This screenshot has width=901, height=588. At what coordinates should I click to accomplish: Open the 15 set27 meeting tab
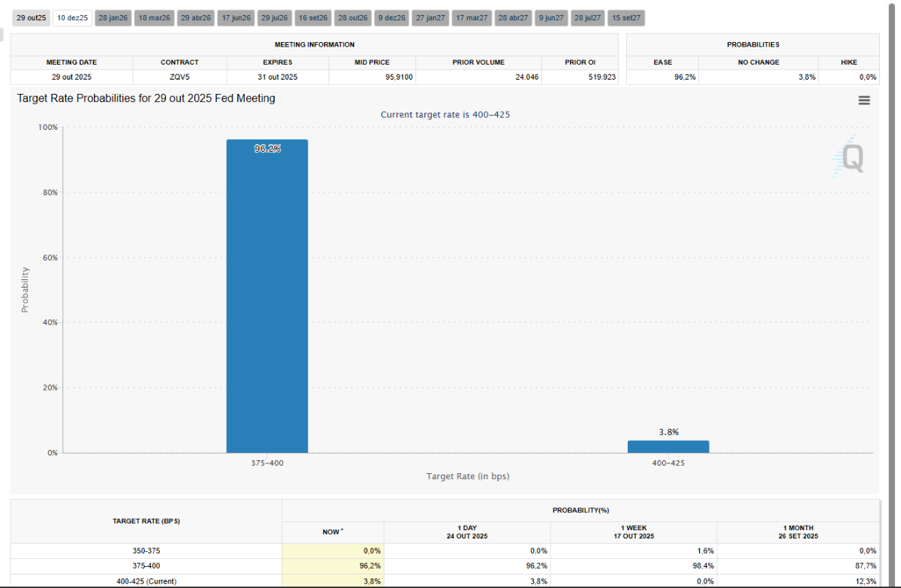click(x=627, y=18)
